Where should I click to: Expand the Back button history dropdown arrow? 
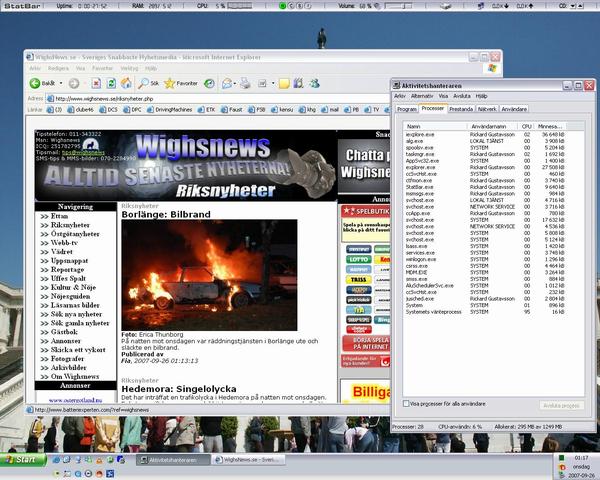point(64,83)
